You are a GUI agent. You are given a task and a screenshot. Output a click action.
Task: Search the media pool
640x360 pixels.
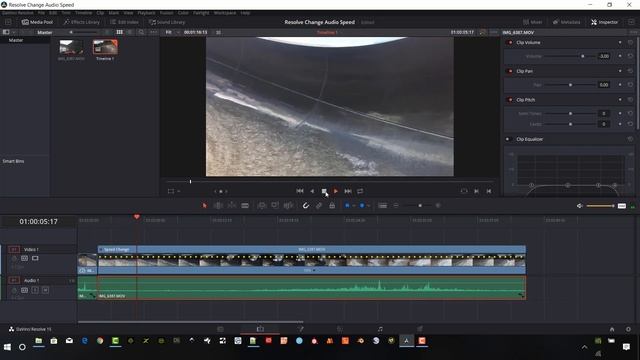click(x=141, y=32)
